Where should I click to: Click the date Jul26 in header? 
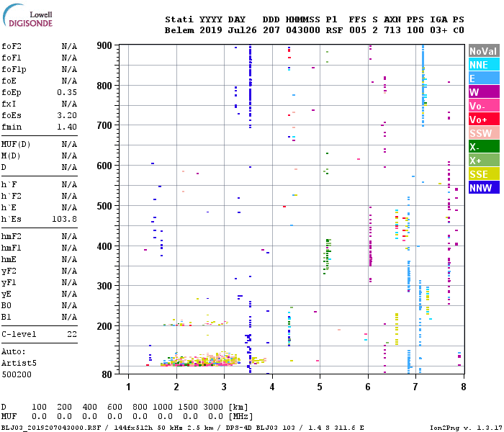coord(243,30)
